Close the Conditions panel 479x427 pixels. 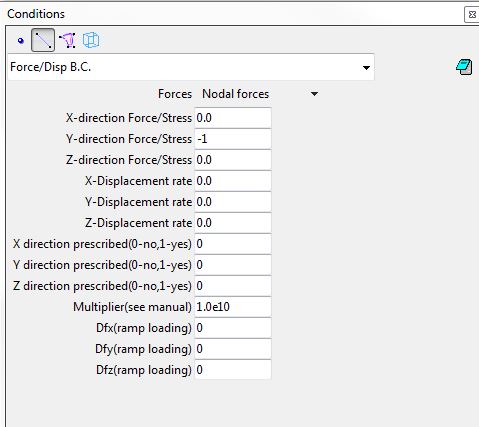coord(472,15)
